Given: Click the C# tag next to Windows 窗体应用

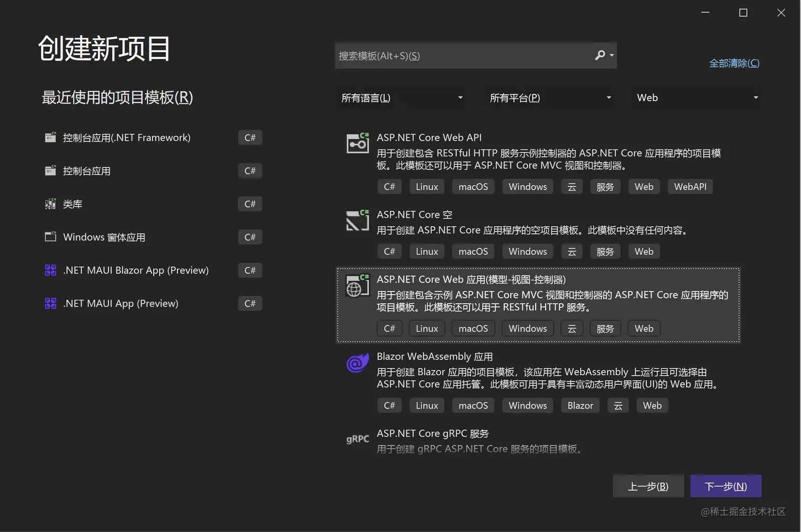Looking at the screenshot, I should (x=250, y=237).
